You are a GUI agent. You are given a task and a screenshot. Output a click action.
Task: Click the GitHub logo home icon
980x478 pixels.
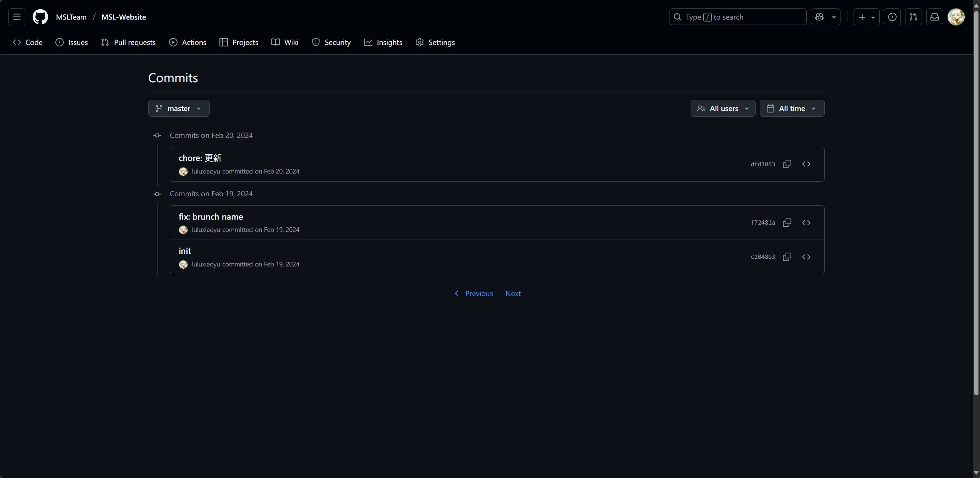(40, 17)
